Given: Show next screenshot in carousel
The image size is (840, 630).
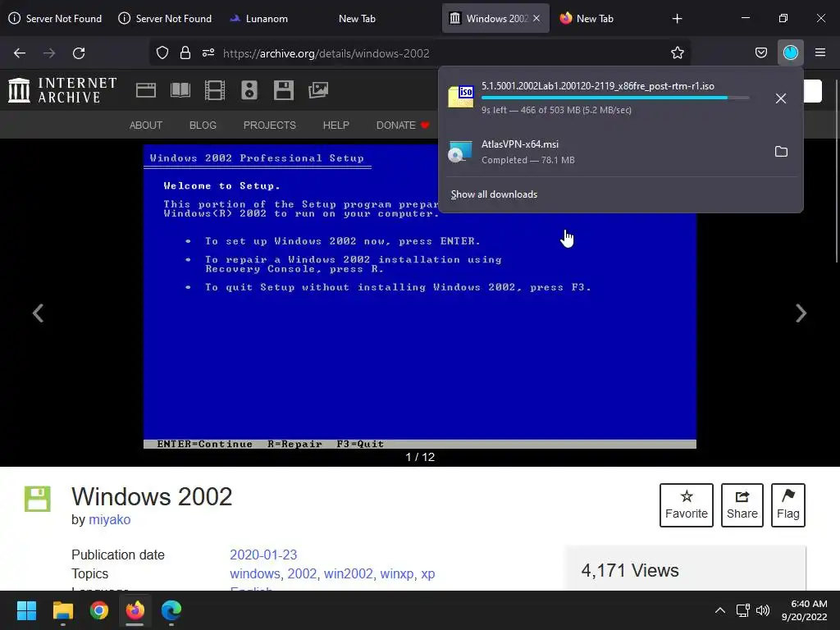Looking at the screenshot, I should coord(801,313).
